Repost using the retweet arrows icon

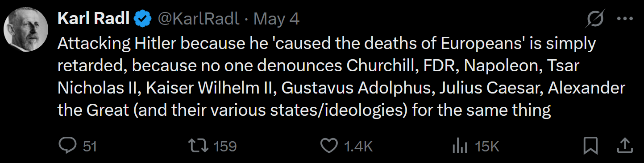point(198,146)
